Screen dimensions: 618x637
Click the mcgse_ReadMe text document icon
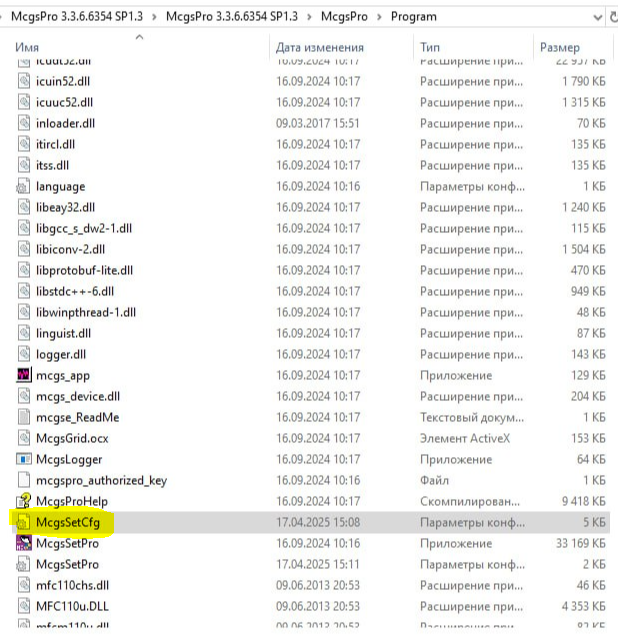point(24,417)
